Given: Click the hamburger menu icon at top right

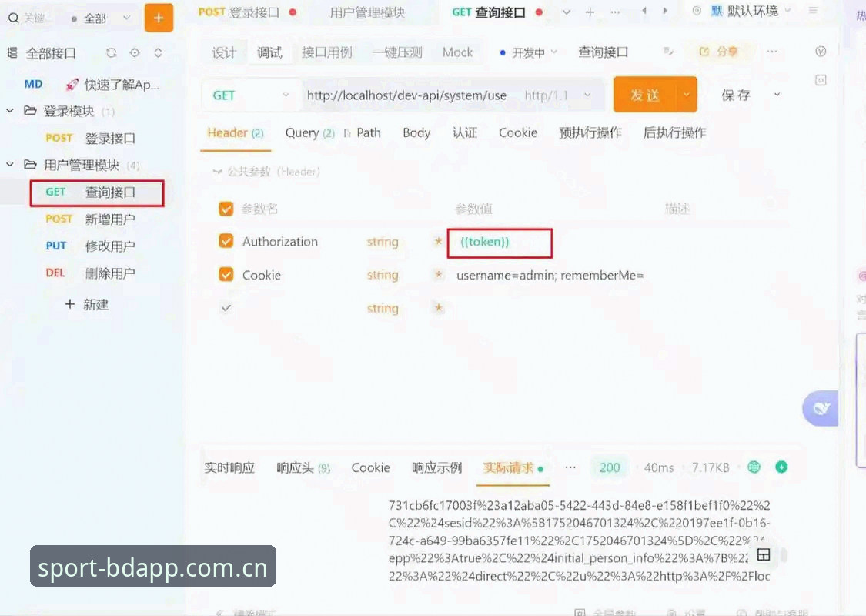Looking at the screenshot, I should (813, 11).
